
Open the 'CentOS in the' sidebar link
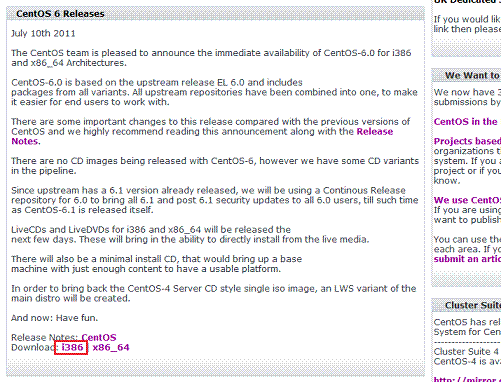point(465,122)
